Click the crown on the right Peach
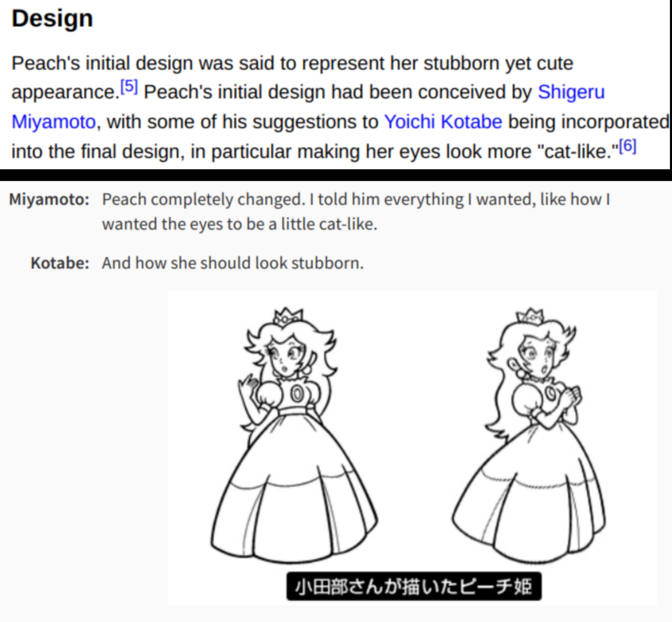The height and width of the screenshot is (622, 672). [x=530, y=316]
